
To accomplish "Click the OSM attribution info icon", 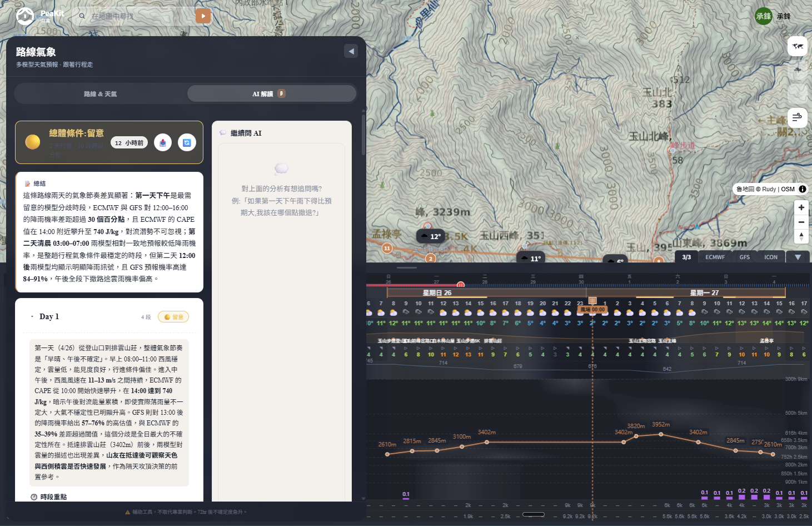I will pos(802,189).
